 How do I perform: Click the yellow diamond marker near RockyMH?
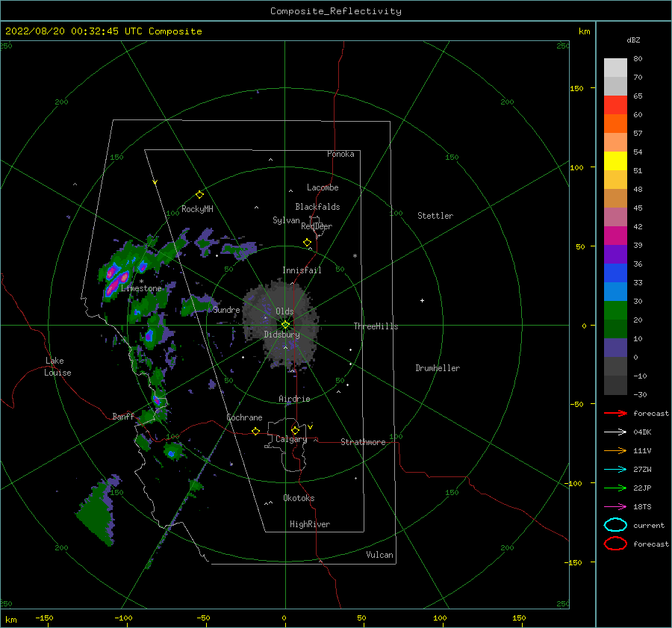point(199,195)
